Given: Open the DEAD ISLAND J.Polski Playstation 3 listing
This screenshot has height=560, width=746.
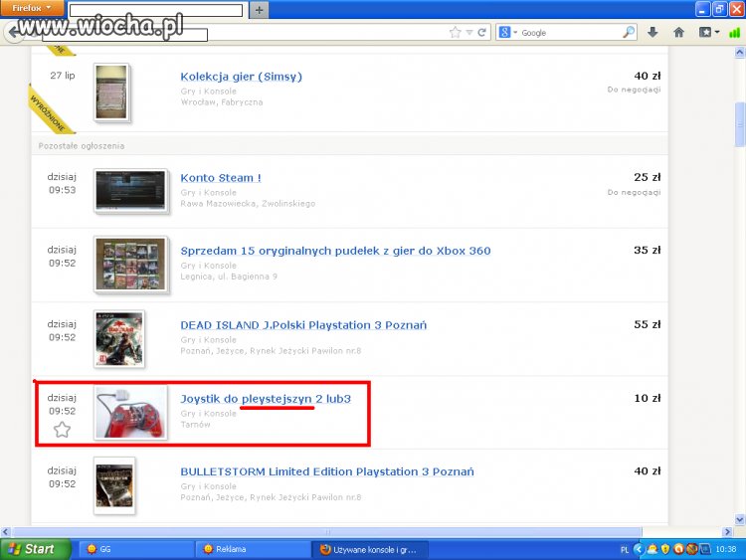Looking at the screenshot, I should point(303,325).
